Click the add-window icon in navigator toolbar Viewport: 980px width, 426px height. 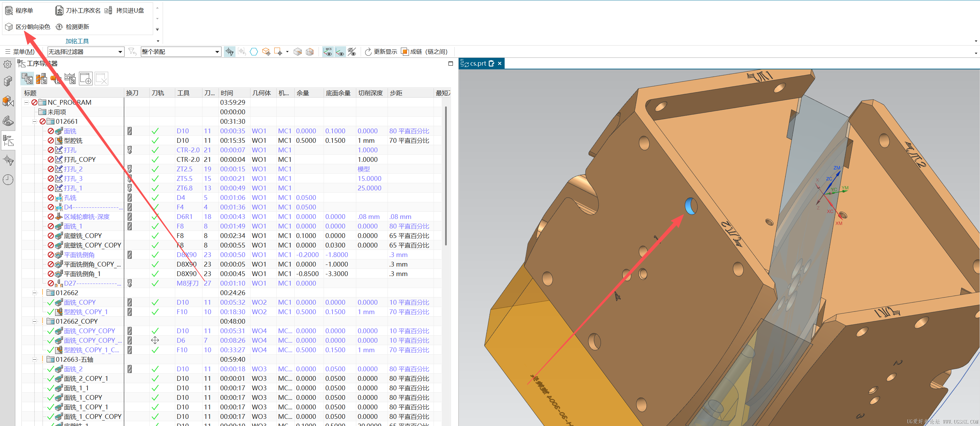point(86,78)
